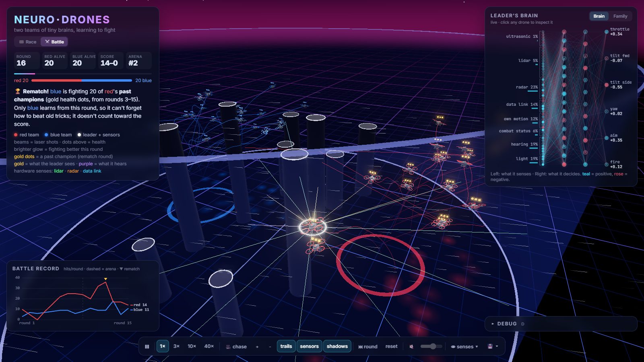Click the aim output node
644x362 pixels.
click(x=606, y=138)
